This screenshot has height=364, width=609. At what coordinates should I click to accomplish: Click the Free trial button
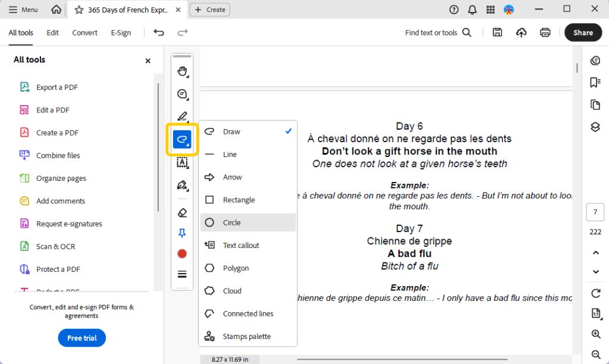(82, 338)
